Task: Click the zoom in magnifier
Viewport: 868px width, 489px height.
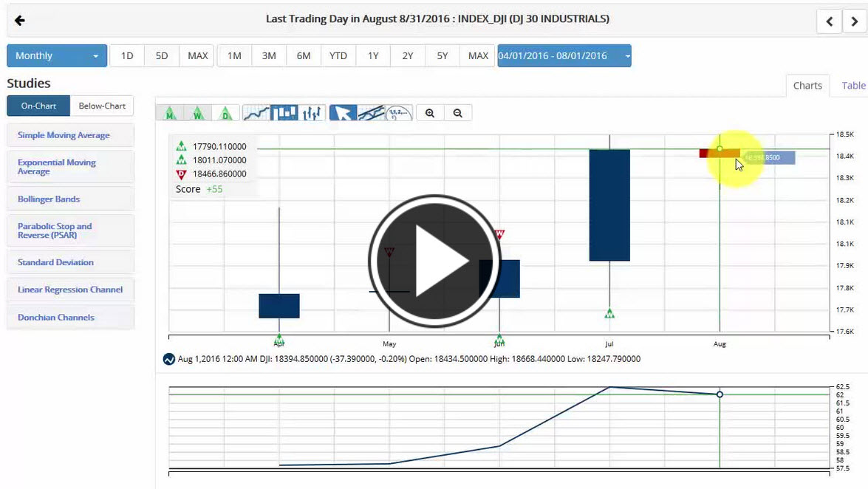Action: tap(430, 113)
